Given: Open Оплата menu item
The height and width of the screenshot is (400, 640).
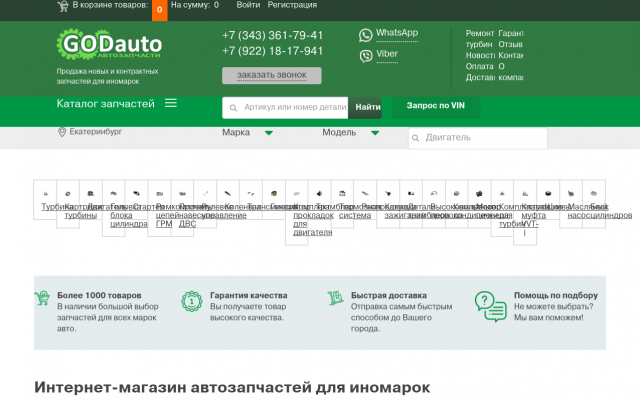Looking at the screenshot, I should [480, 66].
